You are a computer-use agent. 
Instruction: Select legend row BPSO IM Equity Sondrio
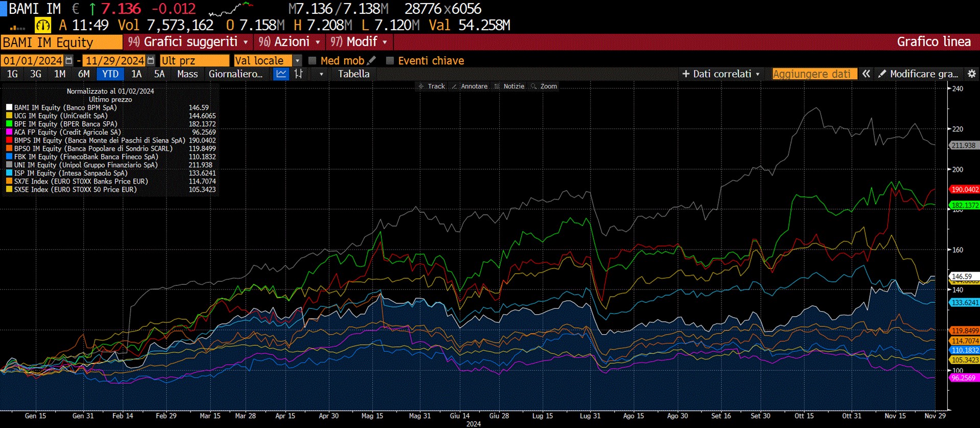click(x=111, y=148)
